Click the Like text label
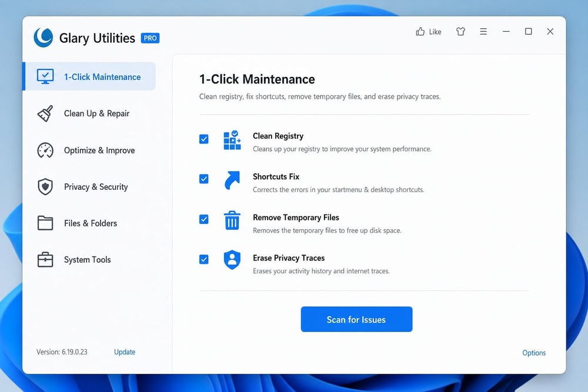 (x=435, y=32)
